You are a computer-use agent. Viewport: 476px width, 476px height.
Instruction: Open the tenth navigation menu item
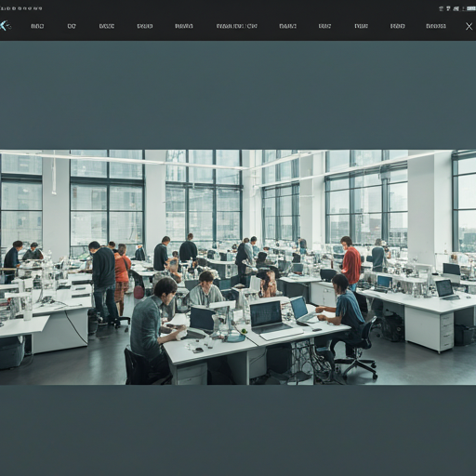pos(398,26)
